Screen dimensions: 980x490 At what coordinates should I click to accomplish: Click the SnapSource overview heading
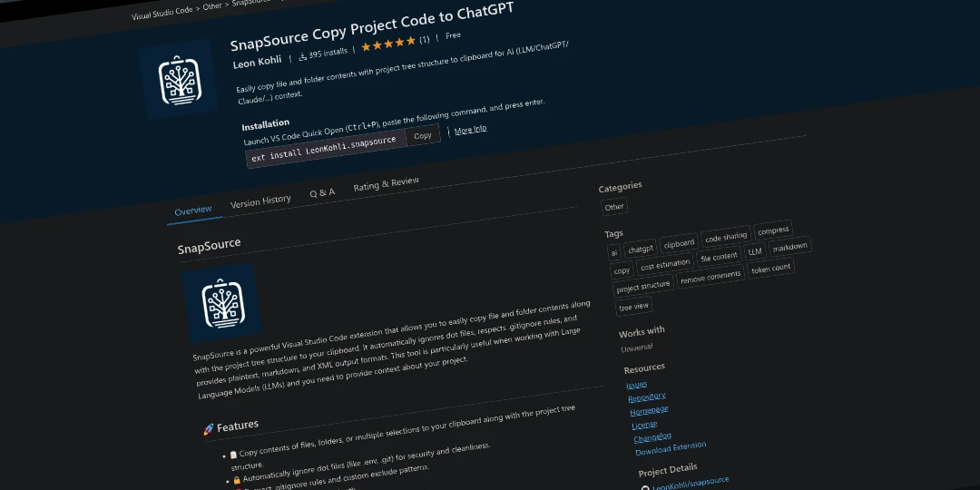click(209, 246)
